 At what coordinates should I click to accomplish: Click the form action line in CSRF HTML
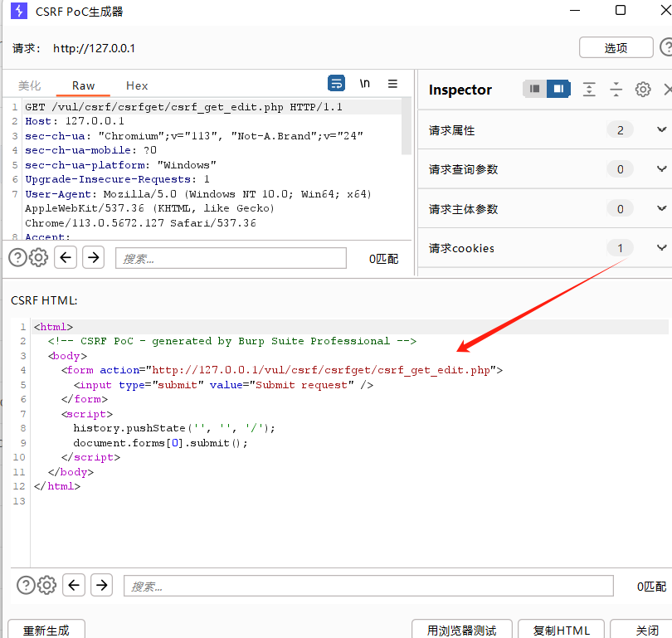pyautogui.click(x=282, y=370)
